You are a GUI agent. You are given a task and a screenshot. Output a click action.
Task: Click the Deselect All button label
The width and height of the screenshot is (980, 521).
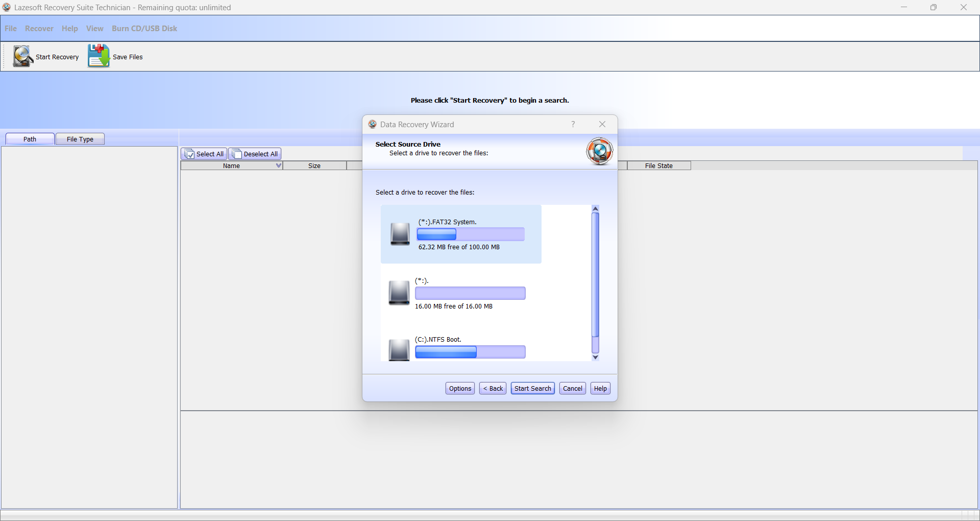point(261,154)
